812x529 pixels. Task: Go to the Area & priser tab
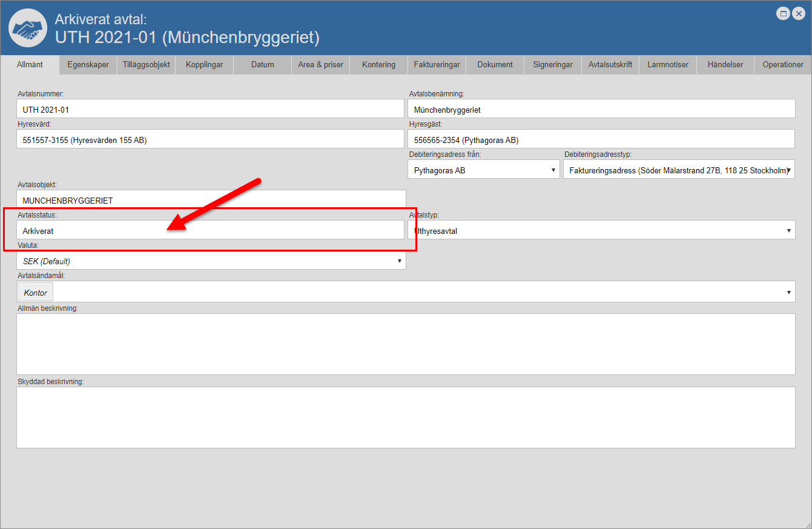(x=320, y=65)
